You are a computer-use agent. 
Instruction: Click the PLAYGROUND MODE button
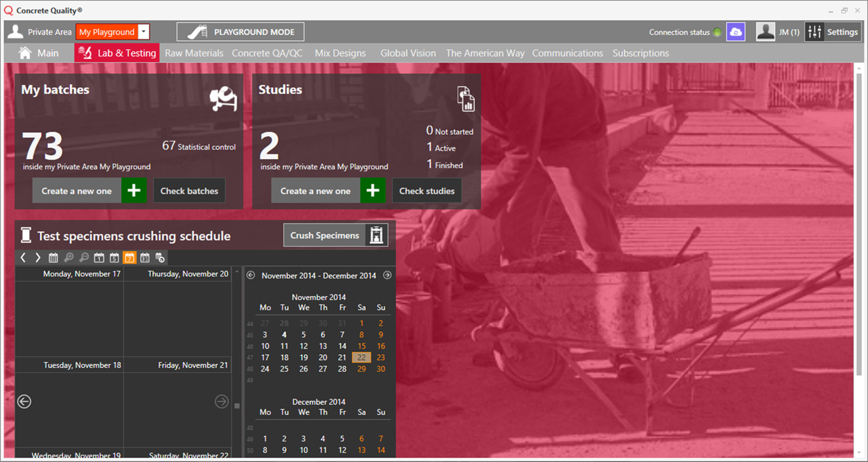(x=240, y=32)
